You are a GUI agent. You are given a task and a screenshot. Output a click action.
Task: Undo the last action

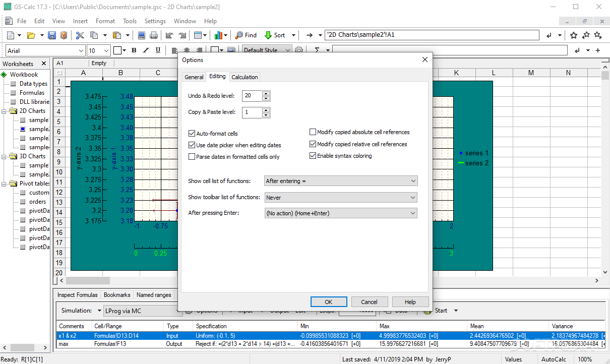tap(169, 35)
